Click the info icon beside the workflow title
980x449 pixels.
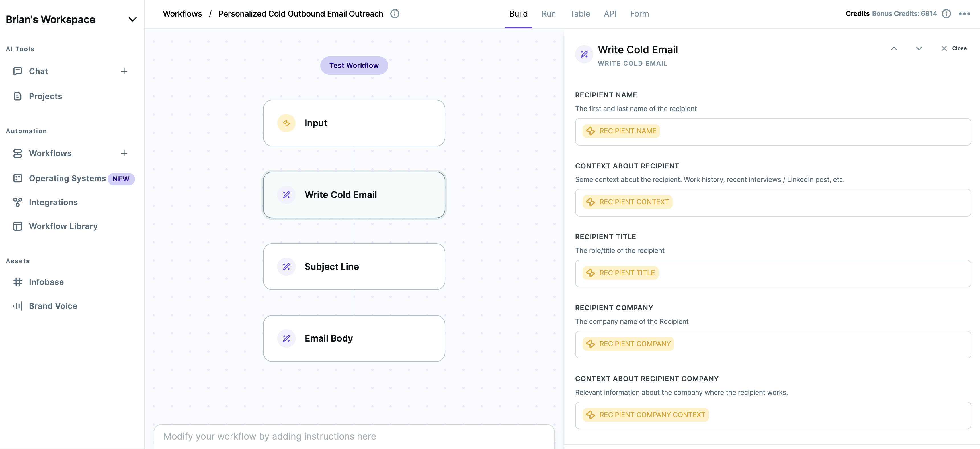click(x=395, y=14)
